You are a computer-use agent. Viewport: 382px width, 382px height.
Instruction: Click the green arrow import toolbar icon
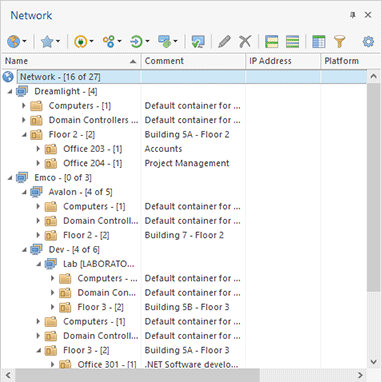[136, 42]
